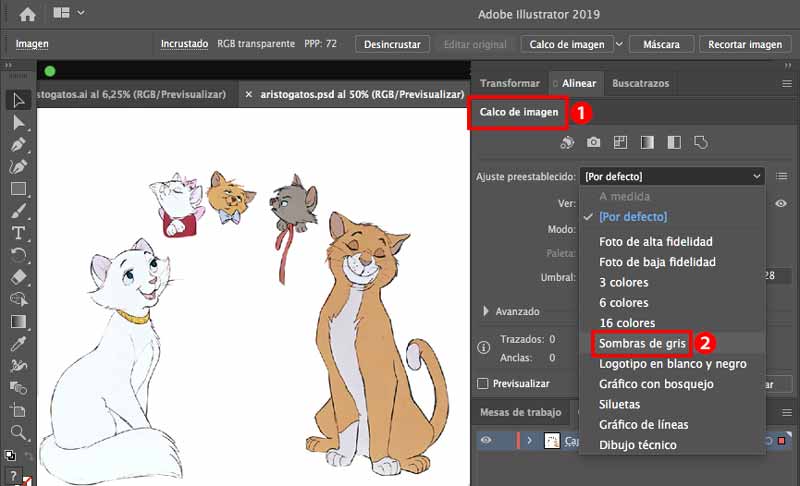Select the Symbol Sprayer tool

click(18, 366)
